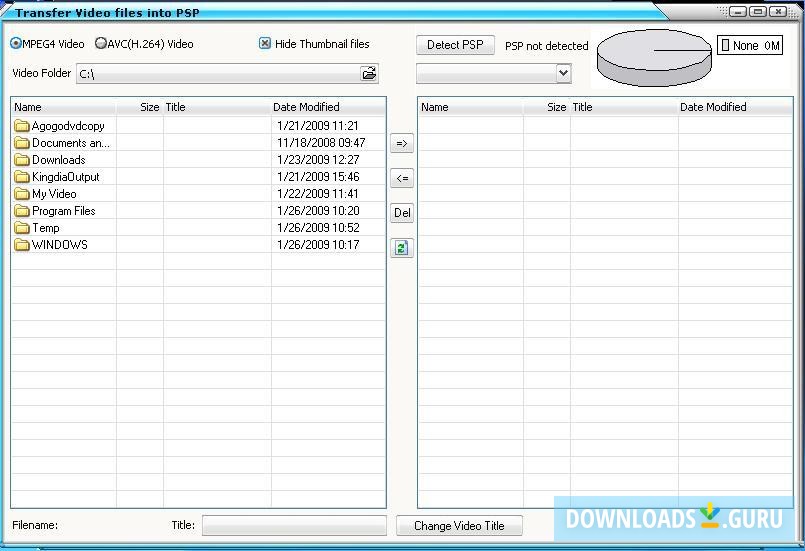Click the date 1/21/2009 11:21
Viewport: 805px width, 551px height.
tap(318, 126)
